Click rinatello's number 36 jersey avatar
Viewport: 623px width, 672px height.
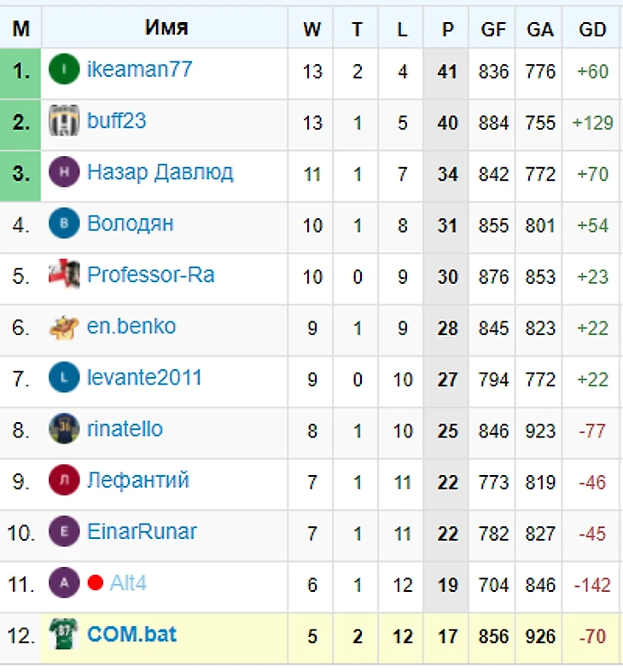click(64, 429)
